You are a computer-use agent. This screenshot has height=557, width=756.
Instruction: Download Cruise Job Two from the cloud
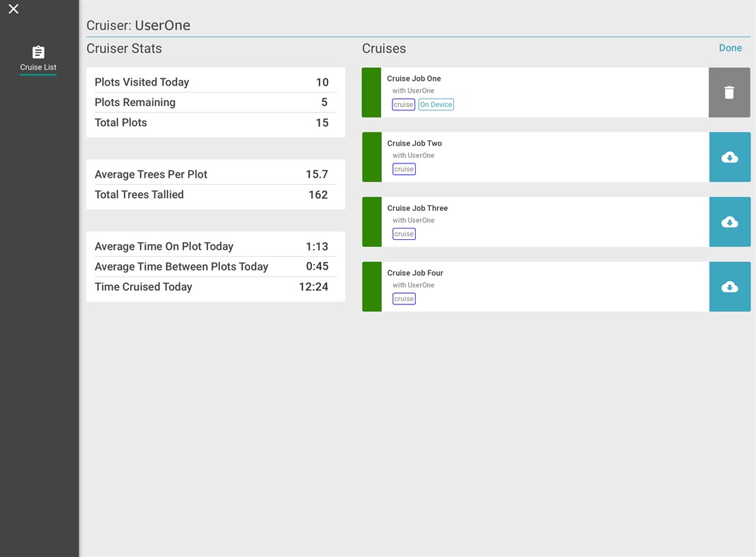(729, 156)
